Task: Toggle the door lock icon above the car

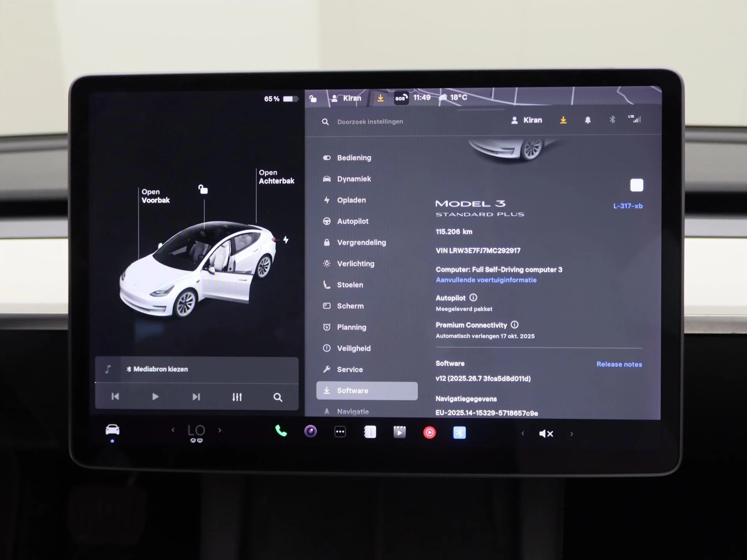Action: point(203,189)
